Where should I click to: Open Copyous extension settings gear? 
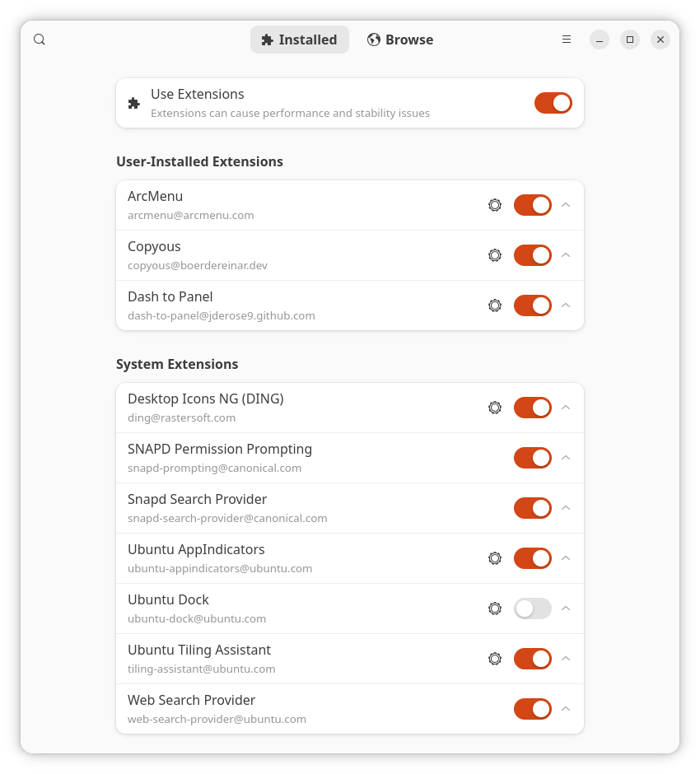point(495,255)
